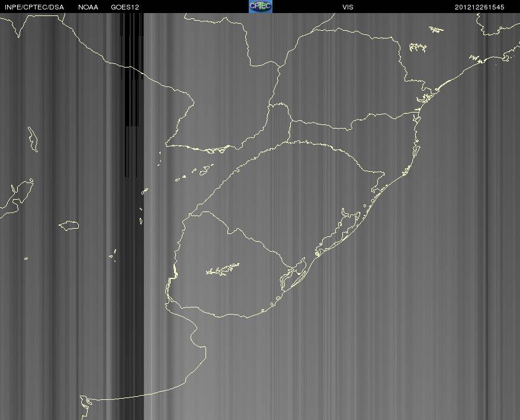The height and width of the screenshot is (420, 520).
Task: Click the reservoir outline inside Uruguay
Action: [223, 270]
